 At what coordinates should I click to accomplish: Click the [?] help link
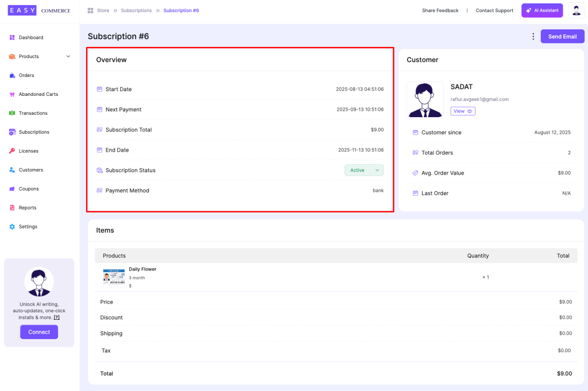57,318
